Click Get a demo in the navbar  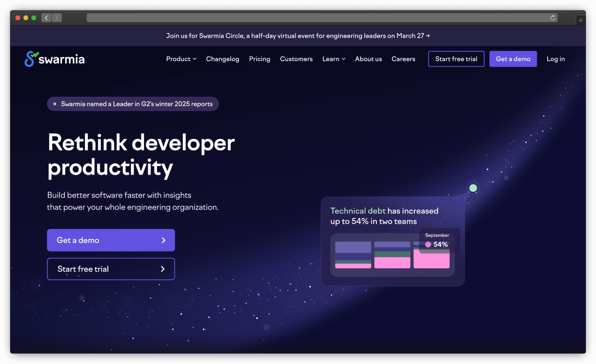click(x=513, y=59)
